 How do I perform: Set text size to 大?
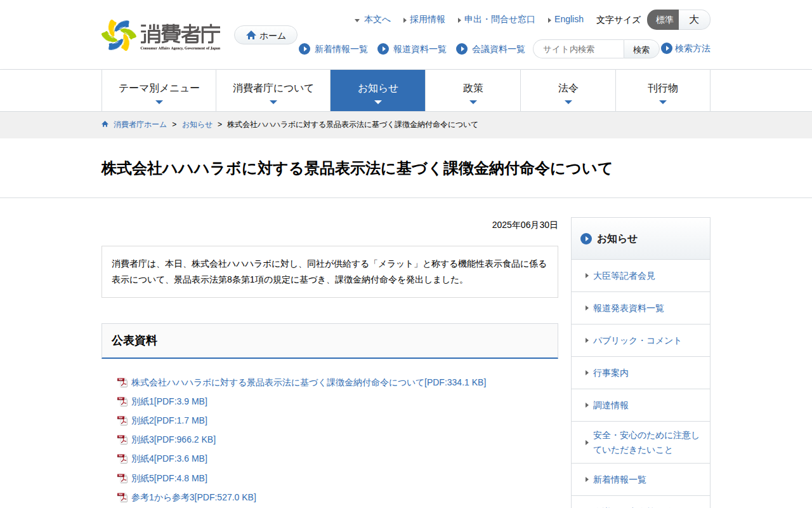[694, 20]
